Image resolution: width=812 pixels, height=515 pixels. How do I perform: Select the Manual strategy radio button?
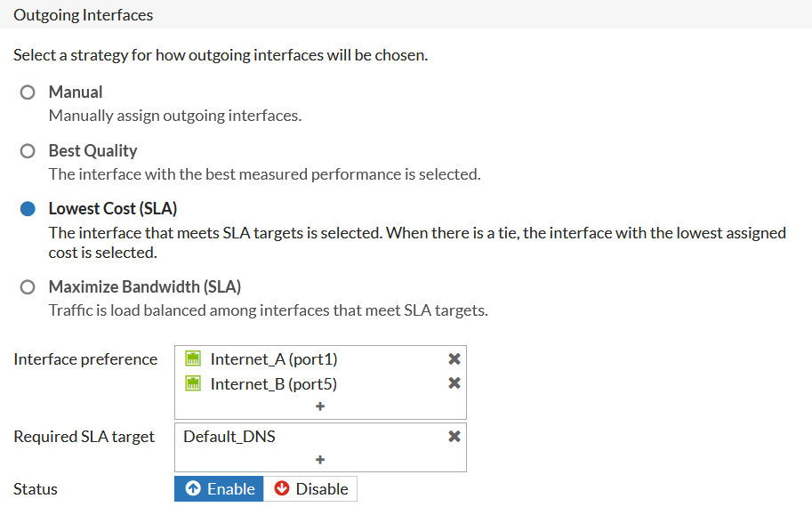[x=28, y=93]
